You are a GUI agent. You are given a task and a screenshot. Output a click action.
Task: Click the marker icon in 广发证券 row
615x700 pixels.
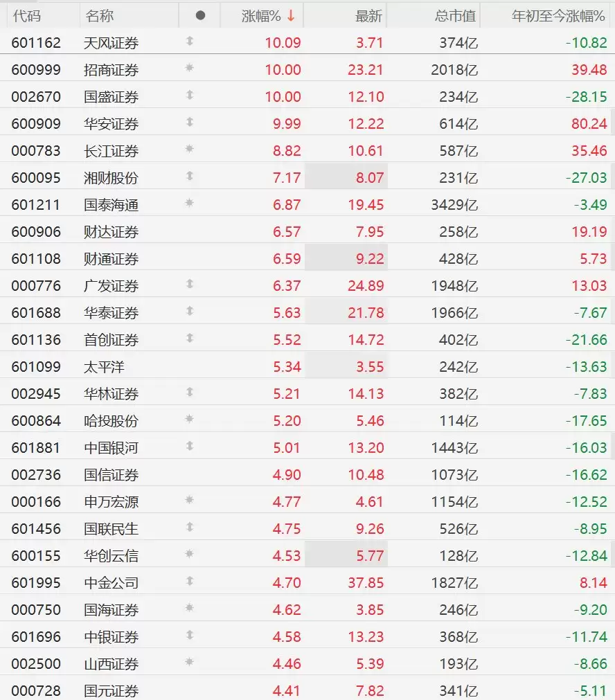click(190, 284)
